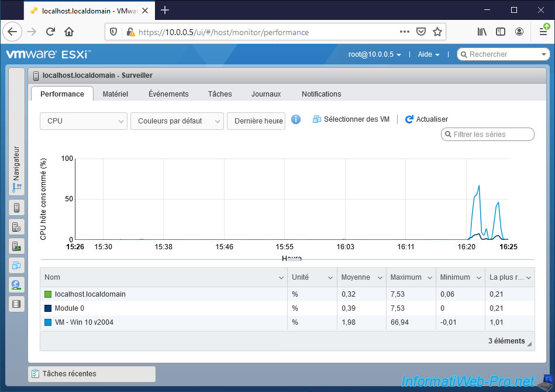
Task: Open the Couleurs par défaut dropdown
Action: coord(177,121)
